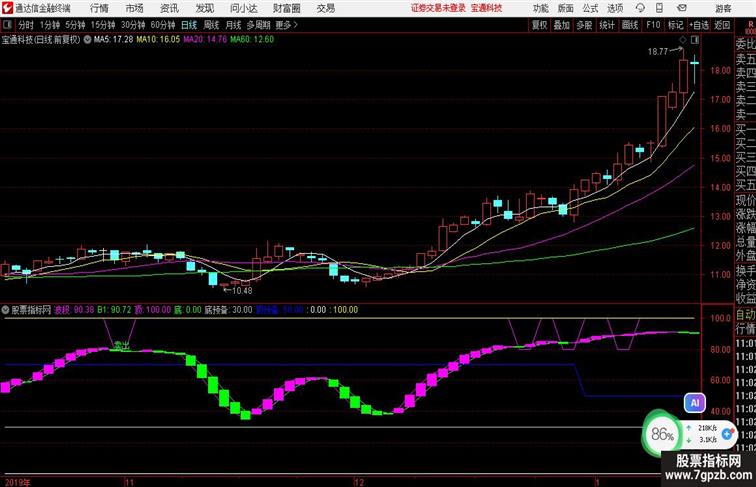Click the headset customer service icon
This screenshot has width=756, height=487.
pyautogui.click(x=640, y=8)
